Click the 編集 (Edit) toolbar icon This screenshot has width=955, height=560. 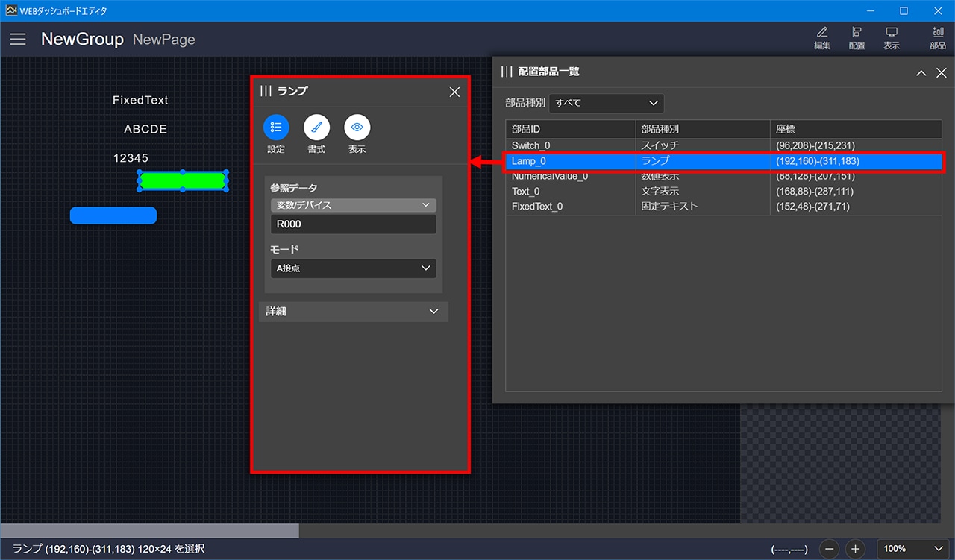[822, 38]
